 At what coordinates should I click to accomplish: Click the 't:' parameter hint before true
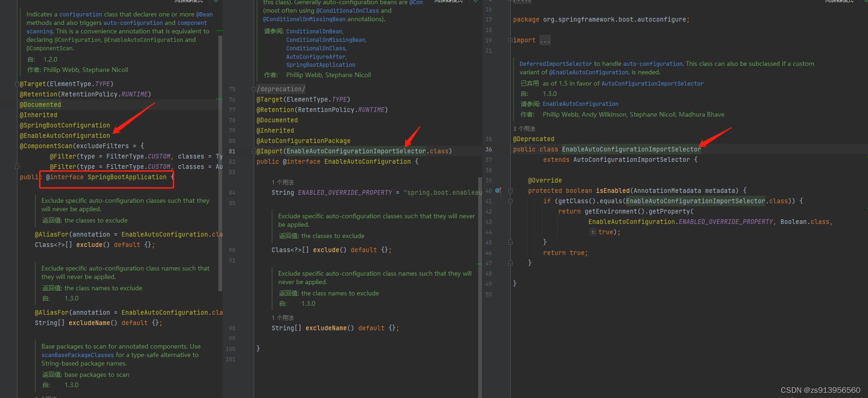tap(593, 232)
